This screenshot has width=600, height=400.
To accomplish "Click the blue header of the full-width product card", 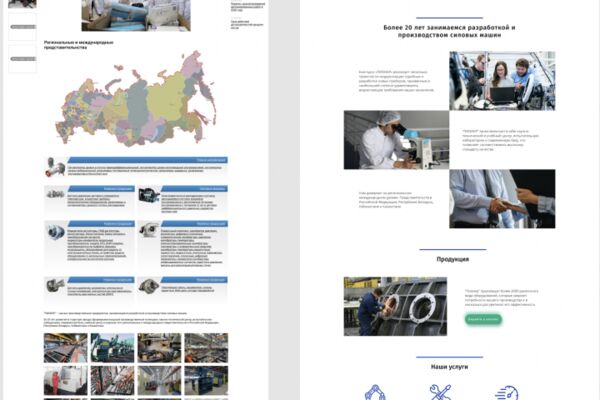I will click(148, 160).
